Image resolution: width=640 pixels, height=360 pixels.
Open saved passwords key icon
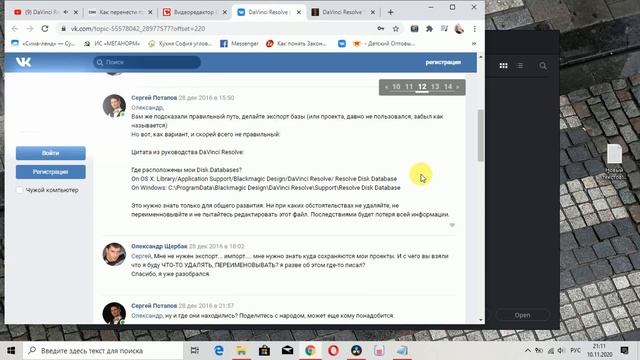coord(380,29)
